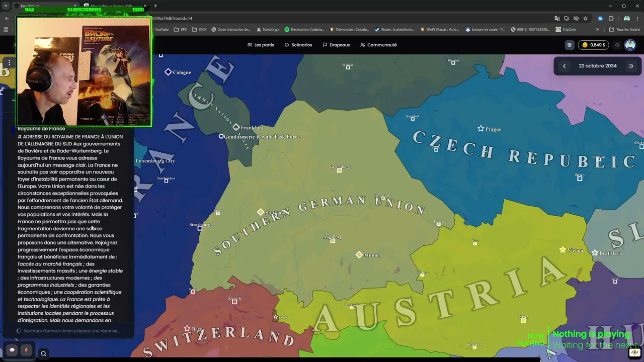This screenshot has height=362, width=644.
Task: Expand the hidden bookmarks overflow chevron
Action: coord(598,30)
